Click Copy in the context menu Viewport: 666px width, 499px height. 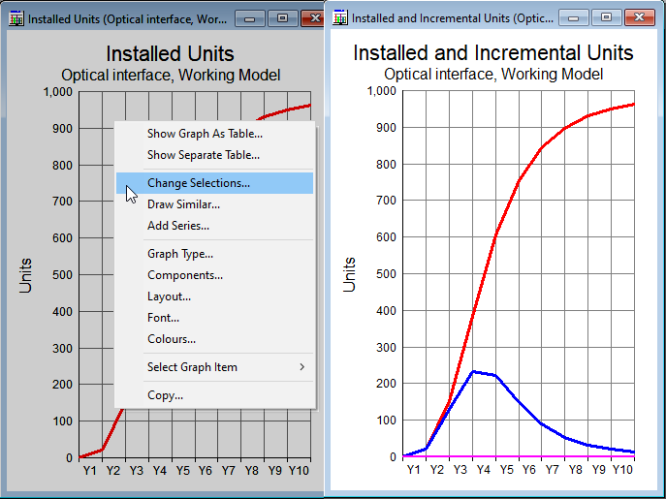coord(165,395)
